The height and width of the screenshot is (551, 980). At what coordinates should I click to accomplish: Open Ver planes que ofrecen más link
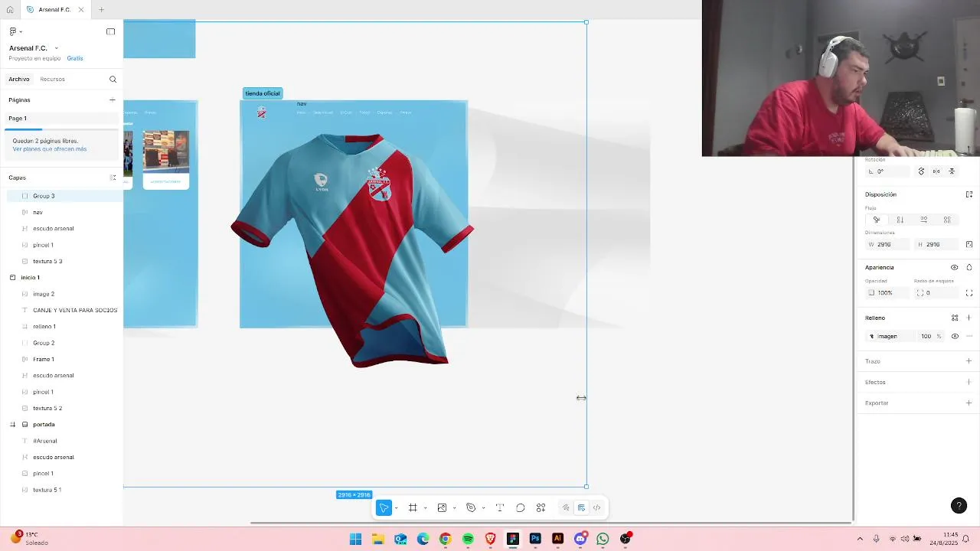click(x=50, y=149)
